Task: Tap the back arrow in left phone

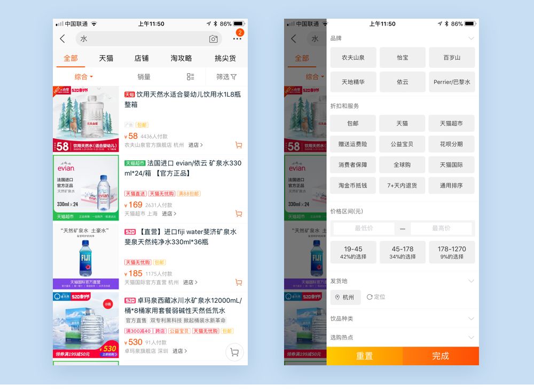Action: point(62,39)
